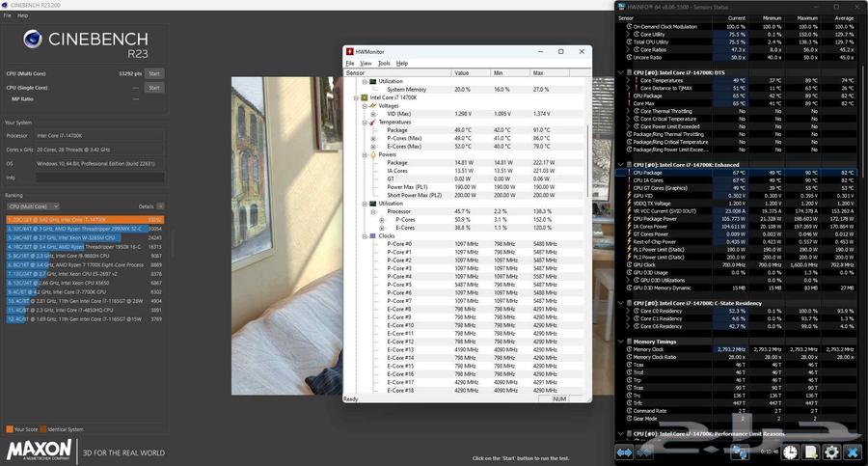Start the CPU (Multi Core) test
Screen dimensions: 868x466
[154, 73]
